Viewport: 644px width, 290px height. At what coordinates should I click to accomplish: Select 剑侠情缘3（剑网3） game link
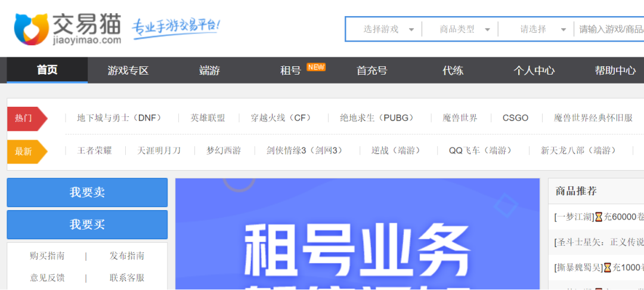(306, 151)
